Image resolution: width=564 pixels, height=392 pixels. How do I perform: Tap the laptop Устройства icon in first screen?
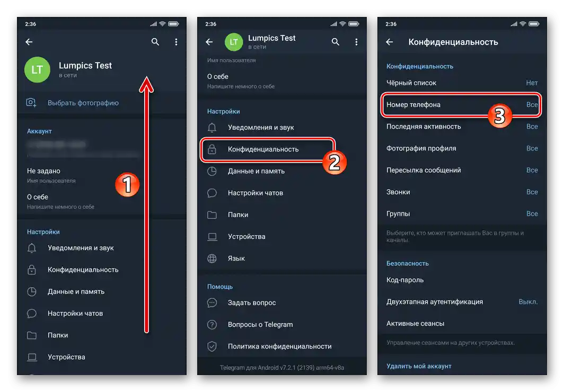point(32,357)
